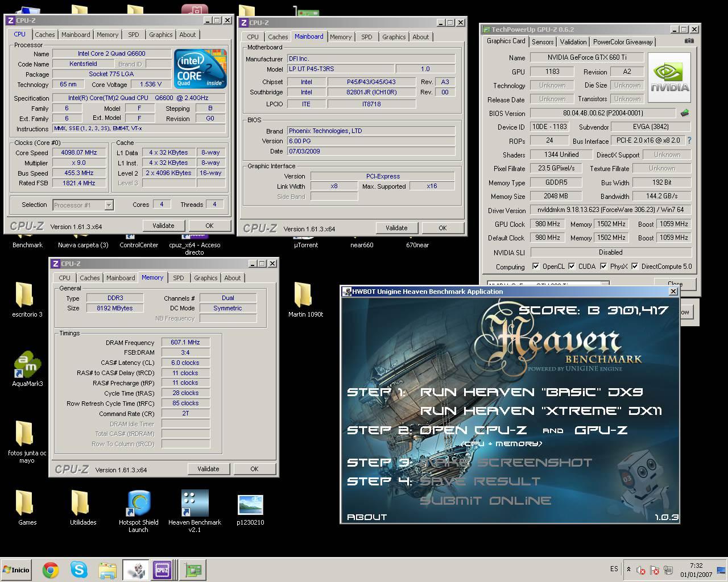Click RUN HEAVEN "BASIC" DX9 in HWBOT

click(531, 392)
